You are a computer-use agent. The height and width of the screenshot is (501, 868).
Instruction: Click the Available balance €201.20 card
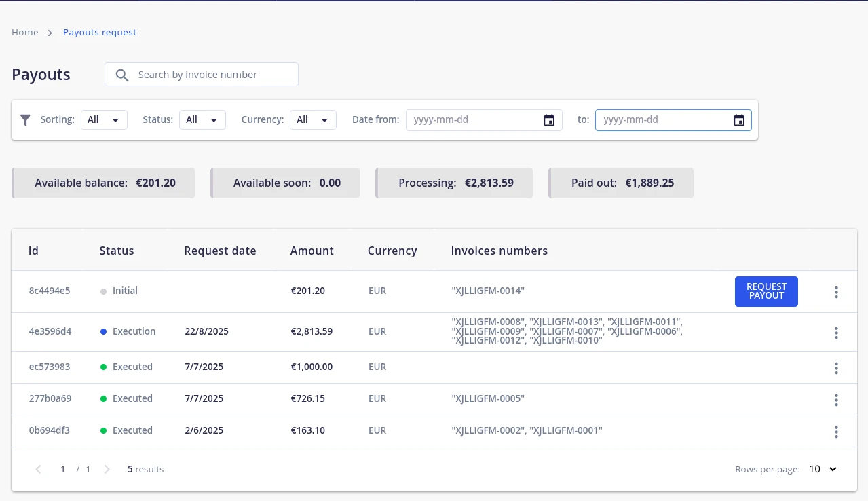coord(103,183)
